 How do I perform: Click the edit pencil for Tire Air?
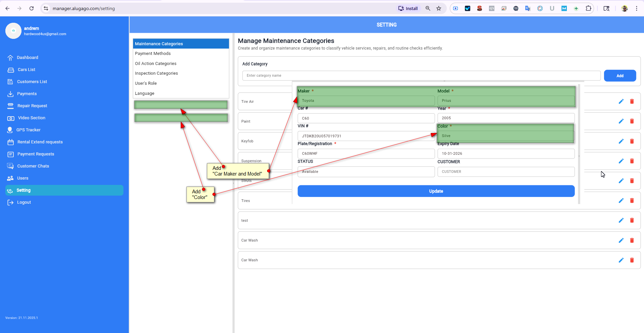point(621,102)
